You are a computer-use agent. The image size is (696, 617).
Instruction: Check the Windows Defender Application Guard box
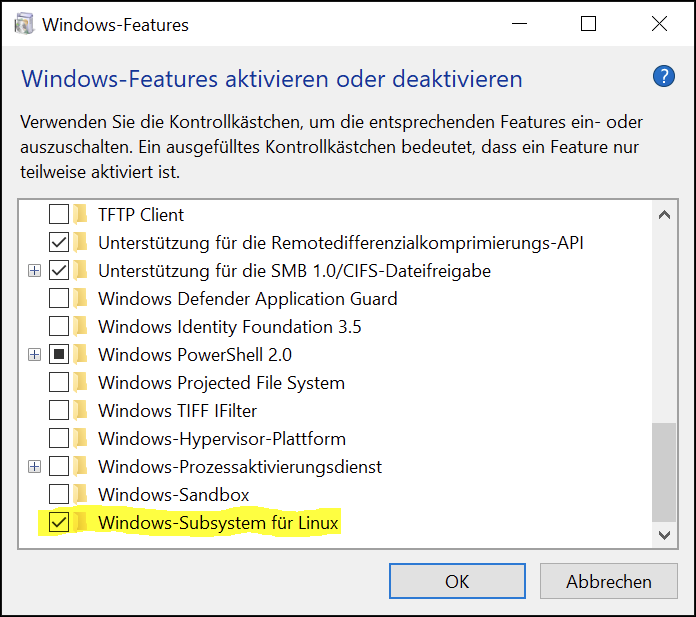(x=59, y=298)
